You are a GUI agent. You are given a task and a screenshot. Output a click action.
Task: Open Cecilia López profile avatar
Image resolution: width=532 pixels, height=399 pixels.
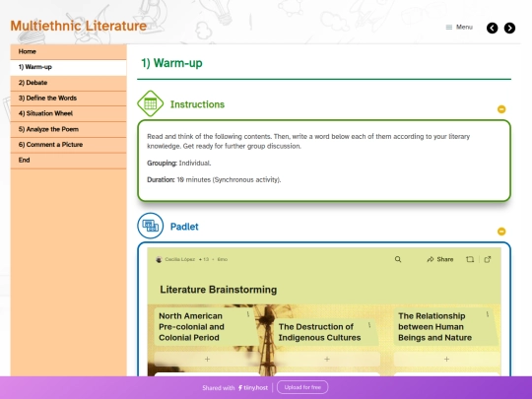(159, 259)
